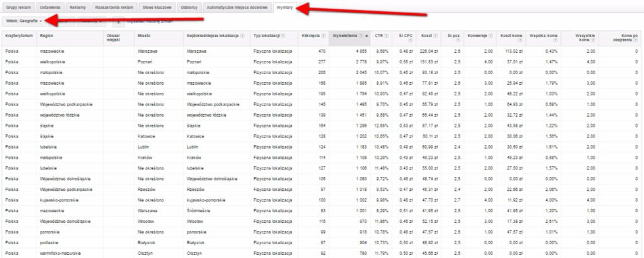Open help icon beside Wszystkie konw. header

(x=592, y=40)
